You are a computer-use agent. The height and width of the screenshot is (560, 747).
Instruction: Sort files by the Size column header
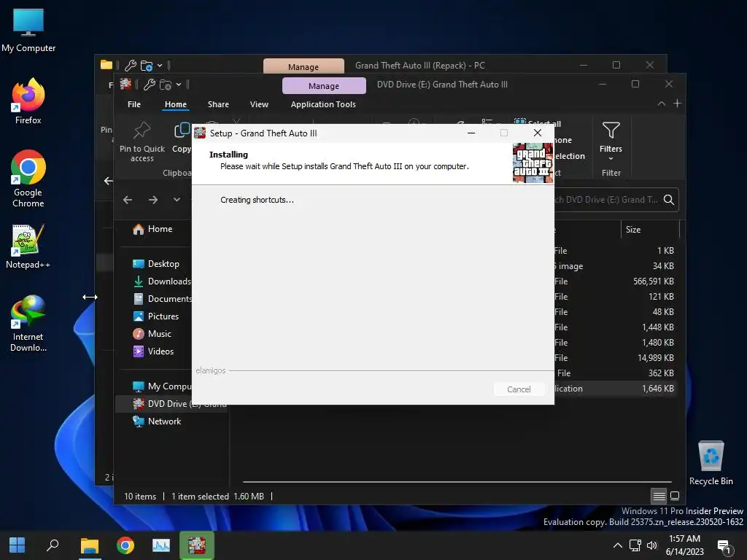click(649, 230)
